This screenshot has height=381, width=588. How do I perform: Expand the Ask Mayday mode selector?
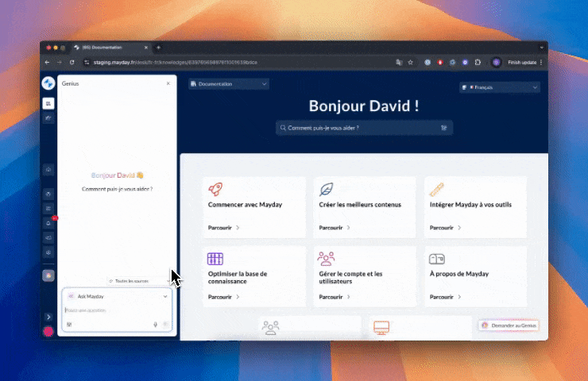point(165,296)
